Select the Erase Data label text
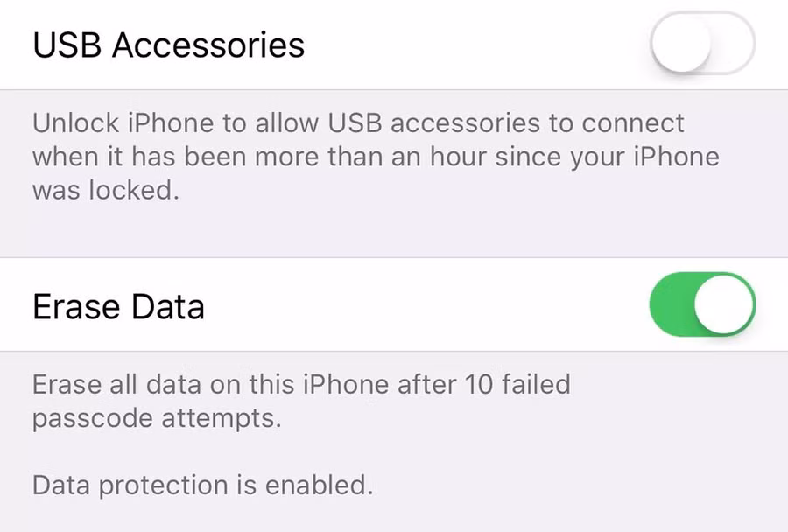 (118, 306)
